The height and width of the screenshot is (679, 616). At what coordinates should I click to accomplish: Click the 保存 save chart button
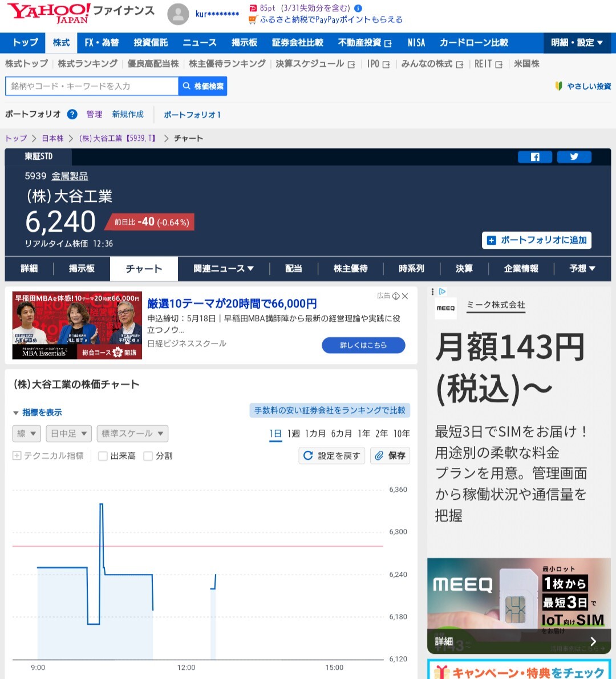tap(390, 455)
